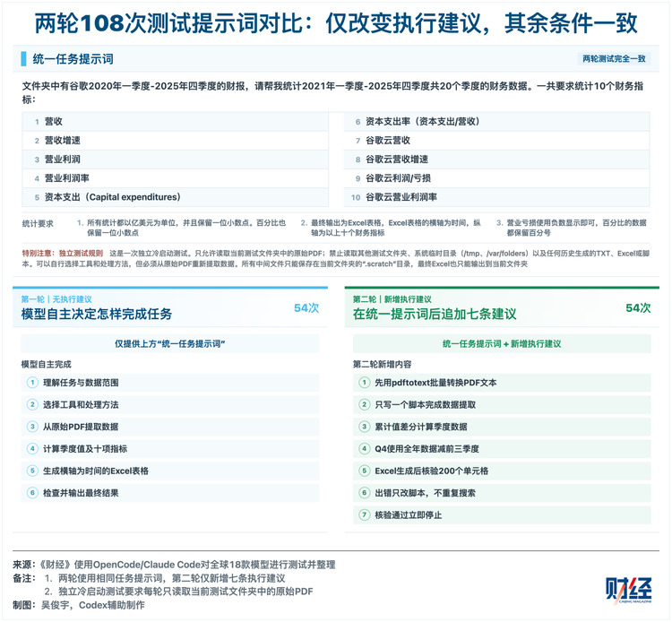Select row 资本支出 (Capital expenditures)
Image resolution: width=672 pixels, height=622 pixels.
tap(176, 197)
